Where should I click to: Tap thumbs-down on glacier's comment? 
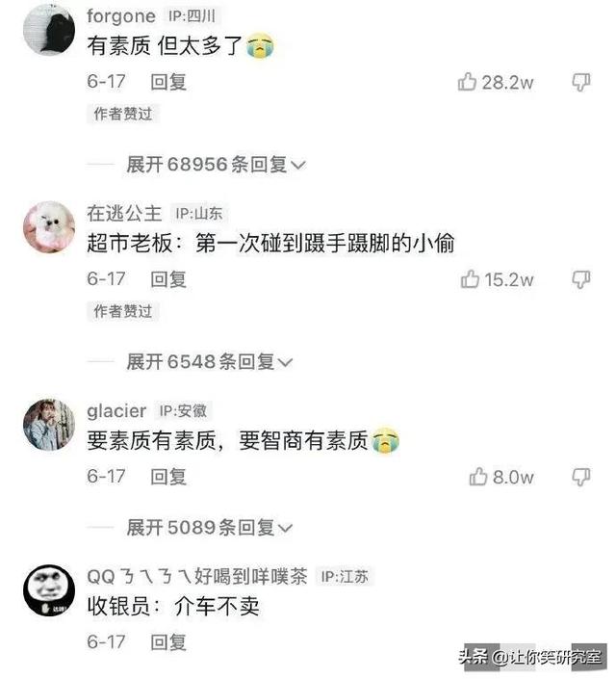pos(581,477)
